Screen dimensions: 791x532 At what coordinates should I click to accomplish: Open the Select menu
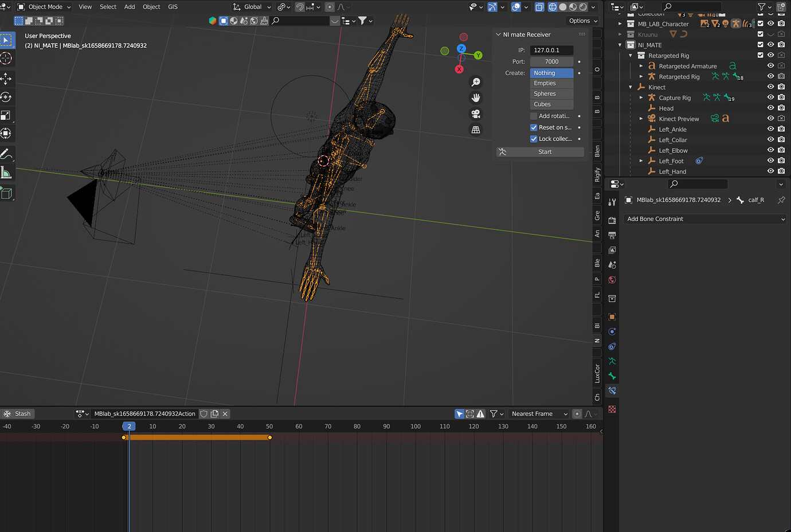[x=108, y=7]
